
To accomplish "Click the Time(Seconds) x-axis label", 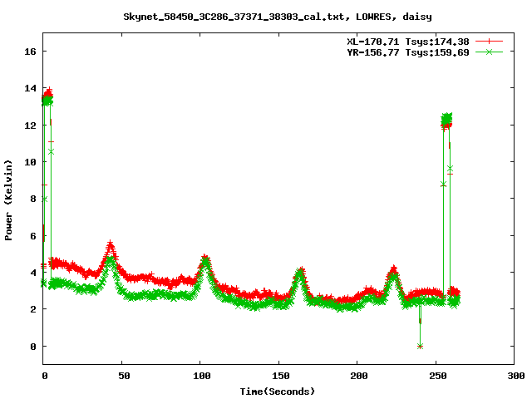I will 278,392.
